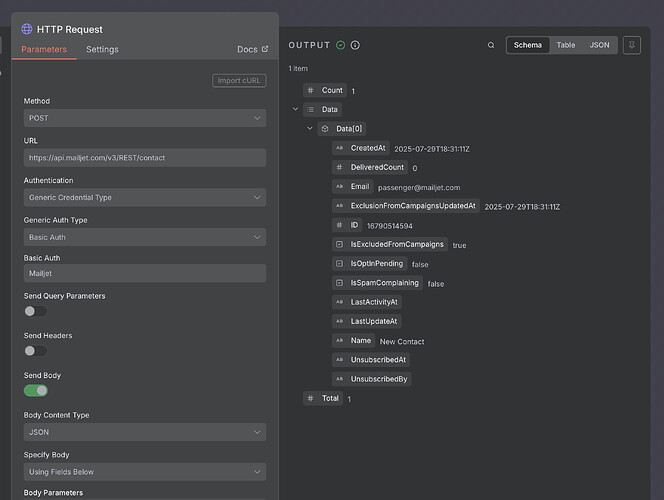Click the string icon beside UnsubscribedBy
This screenshot has width=664, height=500.
pyautogui.click(x=339, y=379)
